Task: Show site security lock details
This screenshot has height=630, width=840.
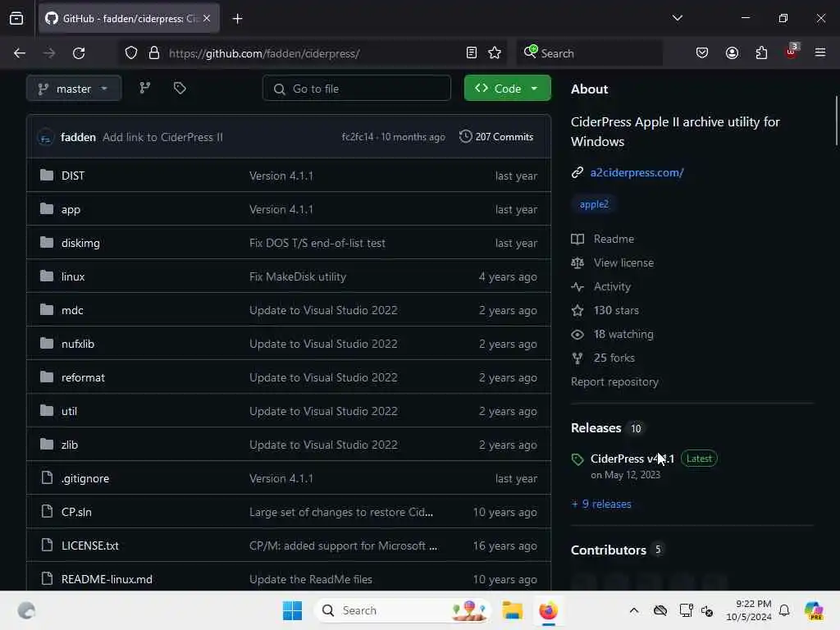Action: coord(154,53)
